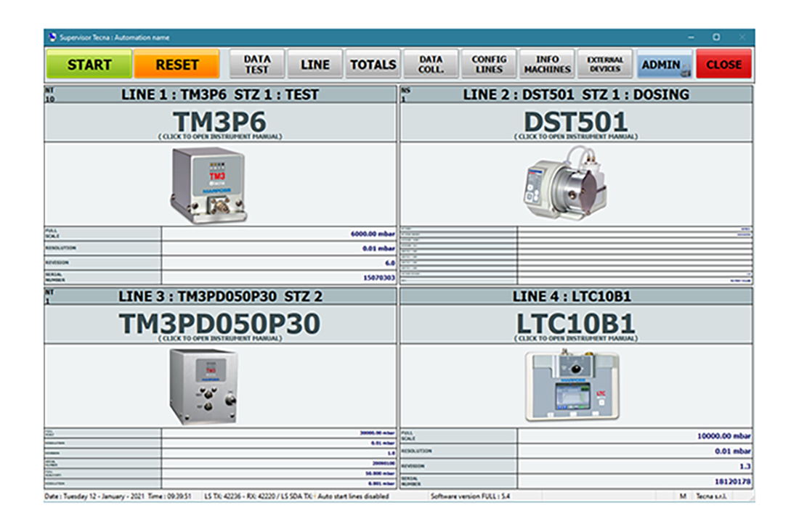Select the LINE 3 : TM3PD050P30 STZ 2 header

click(220, 296)
